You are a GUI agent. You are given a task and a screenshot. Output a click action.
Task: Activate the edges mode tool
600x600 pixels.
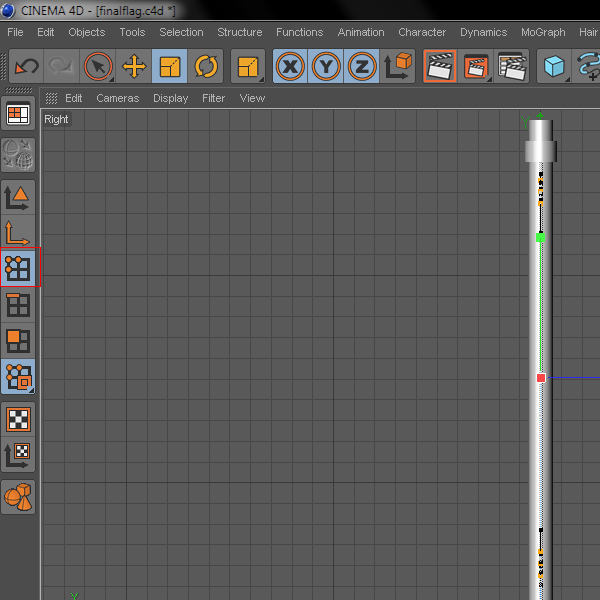[x=18, y=305]
